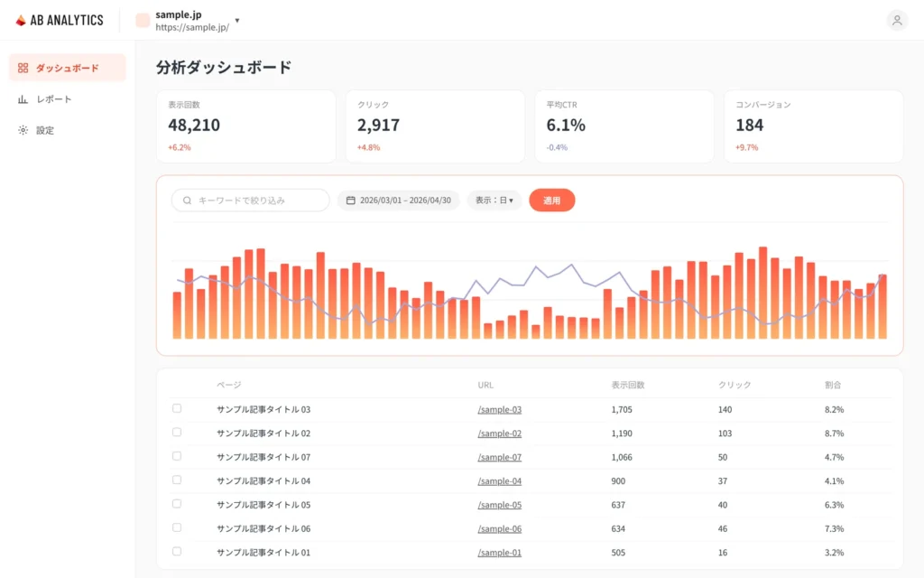The width and height of the screenshot is (924, 578).
Task: Click the 表示回数 table column header
Action: pos(628,385)
